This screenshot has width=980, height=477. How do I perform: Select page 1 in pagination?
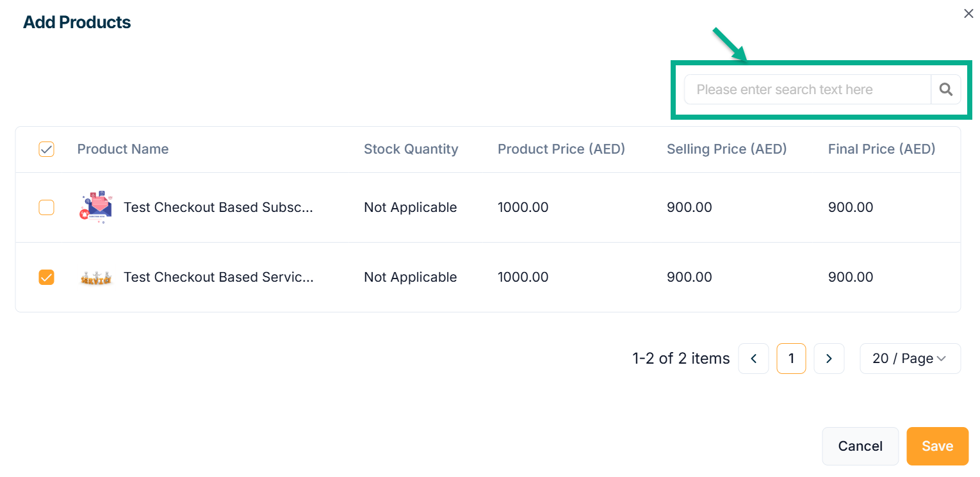click(791, 359)
